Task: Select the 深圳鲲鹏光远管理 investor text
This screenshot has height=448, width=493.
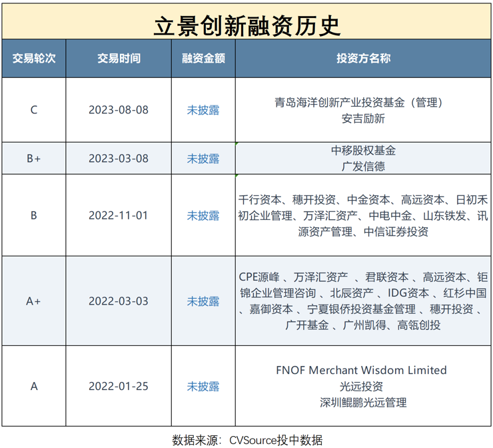Action: coord(363,402)
